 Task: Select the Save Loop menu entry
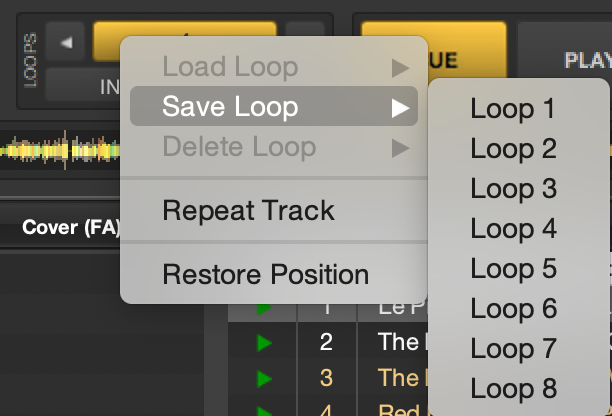(x=230, y=106)
